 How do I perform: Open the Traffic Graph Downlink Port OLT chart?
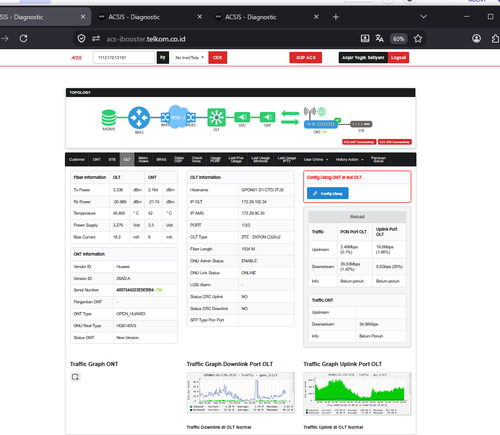pyautogui.click(x=241, y=393)
